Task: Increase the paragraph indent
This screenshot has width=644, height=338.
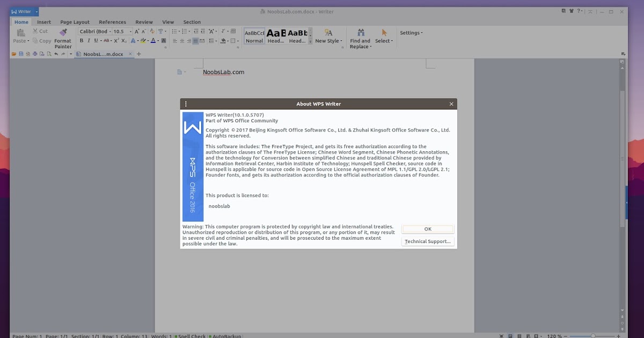Action: [x=203, y=32]
